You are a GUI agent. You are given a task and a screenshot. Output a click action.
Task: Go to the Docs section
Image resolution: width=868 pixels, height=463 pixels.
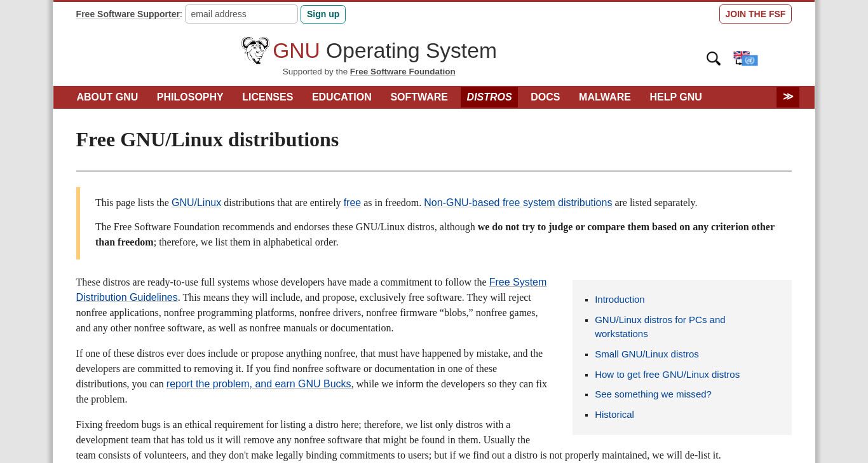point(545,97)
